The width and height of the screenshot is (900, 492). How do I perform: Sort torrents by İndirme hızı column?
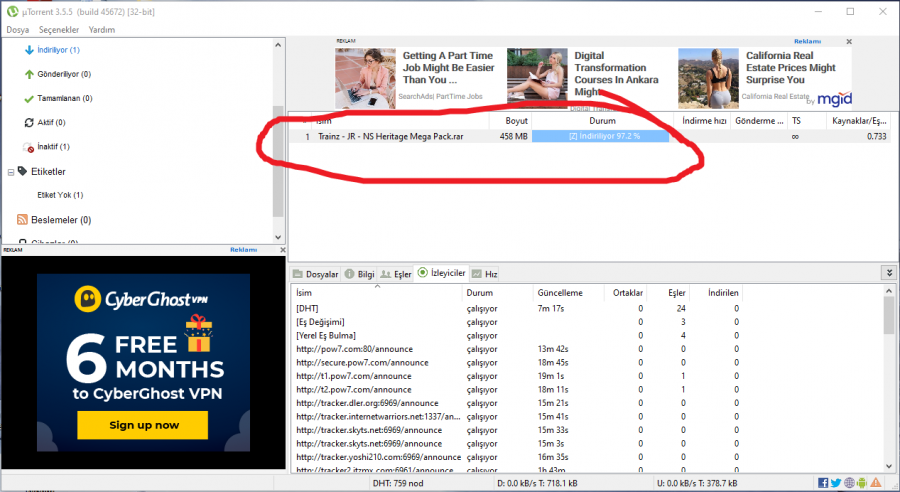(x=704, y=121)
